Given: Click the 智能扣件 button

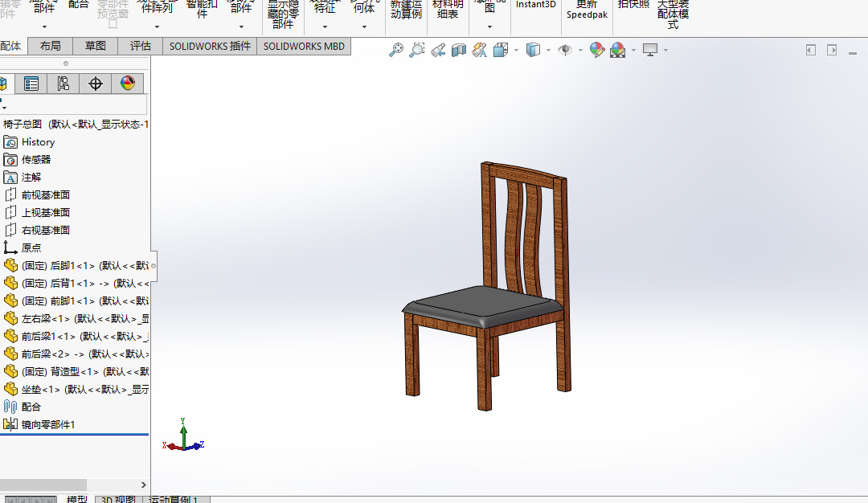Looking at the screenshot, I should [x=202, y=10].
